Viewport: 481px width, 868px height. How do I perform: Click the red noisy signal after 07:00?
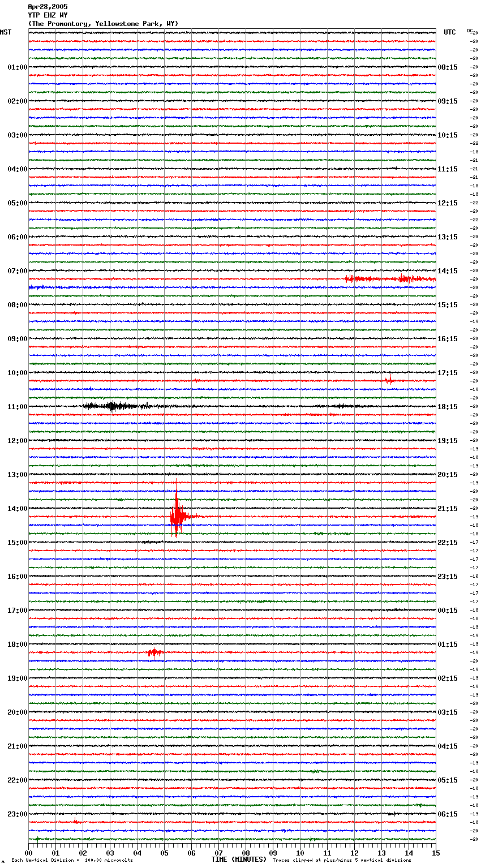pyautogui.click(x=390, y=279)
